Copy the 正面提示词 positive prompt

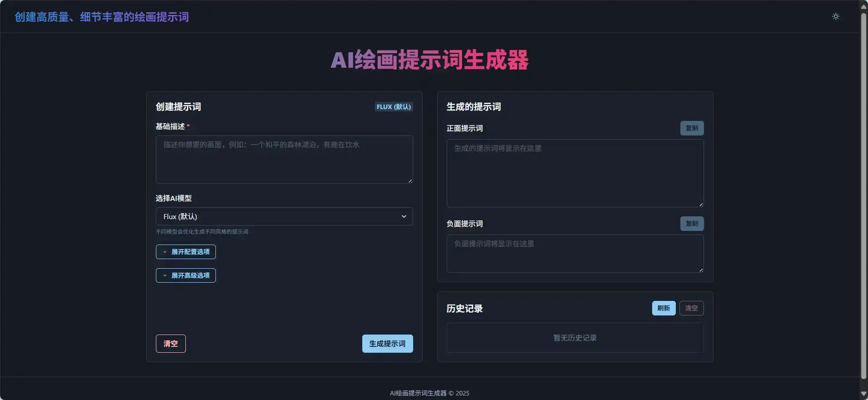pos(692,128)
